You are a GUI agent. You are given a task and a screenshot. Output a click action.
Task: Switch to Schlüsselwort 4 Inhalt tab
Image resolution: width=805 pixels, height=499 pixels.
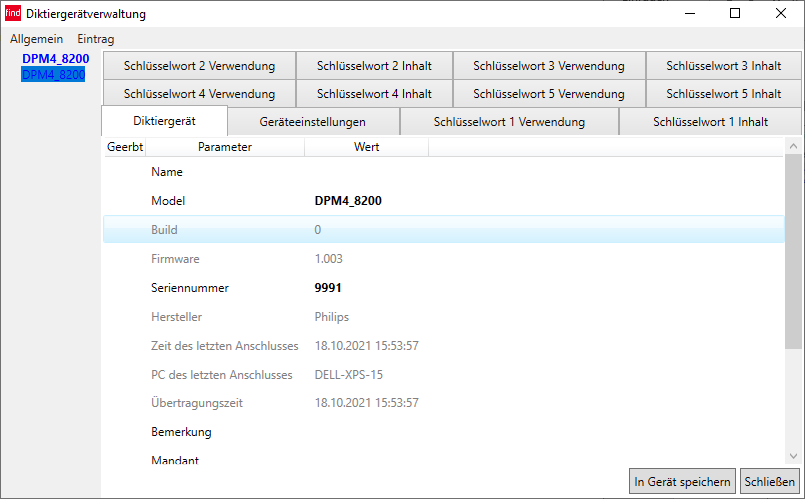(374, 94)
